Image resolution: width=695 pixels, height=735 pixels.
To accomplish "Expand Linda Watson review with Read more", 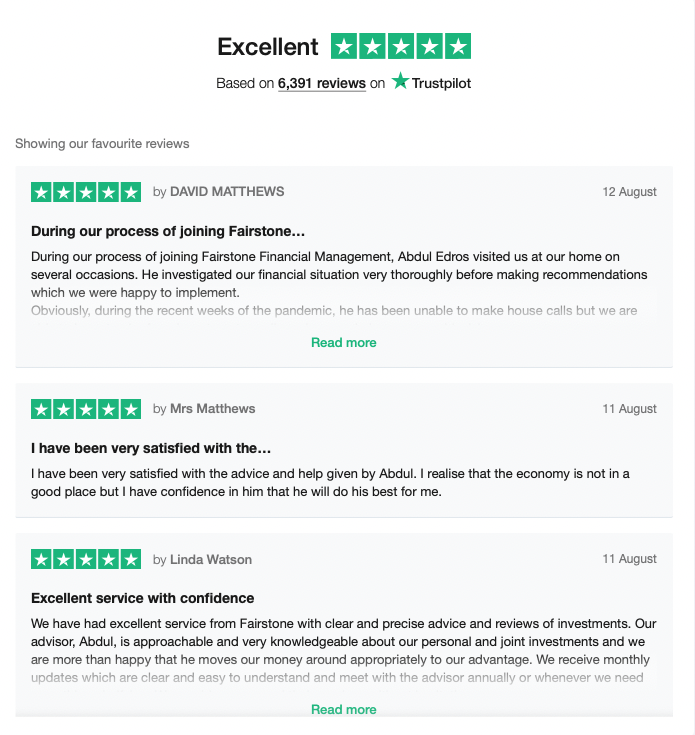I will coord(344,710).
